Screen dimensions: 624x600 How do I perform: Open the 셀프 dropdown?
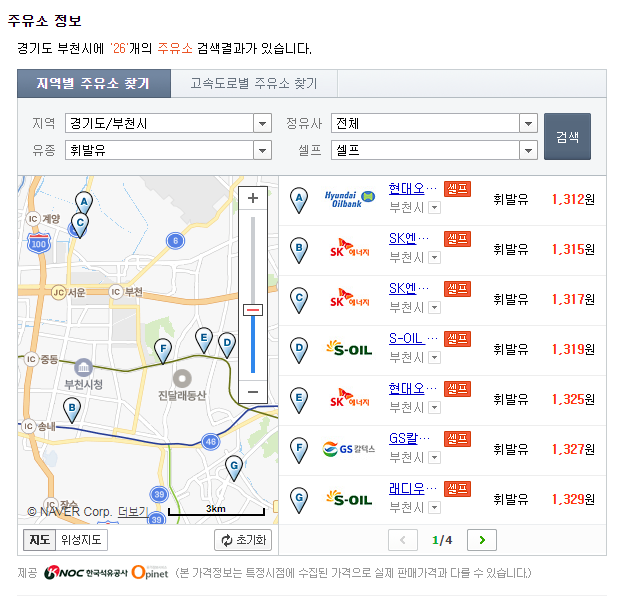(434, 150)
